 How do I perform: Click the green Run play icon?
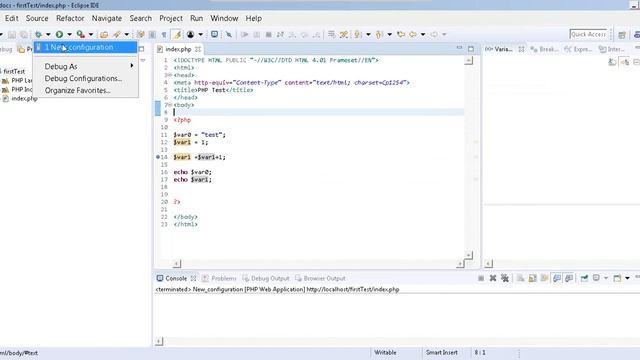[60, 34]
